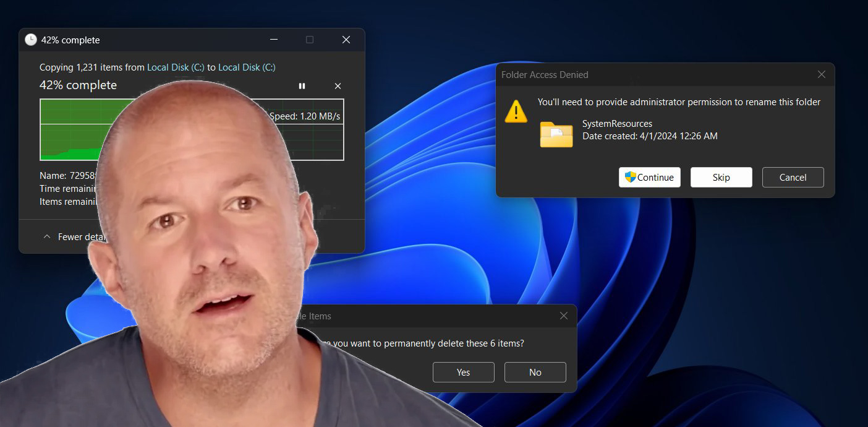This screenshot has height=427, width=868.
Task: Skip renaming the SystemResources folder
Action: coord(721,178)
